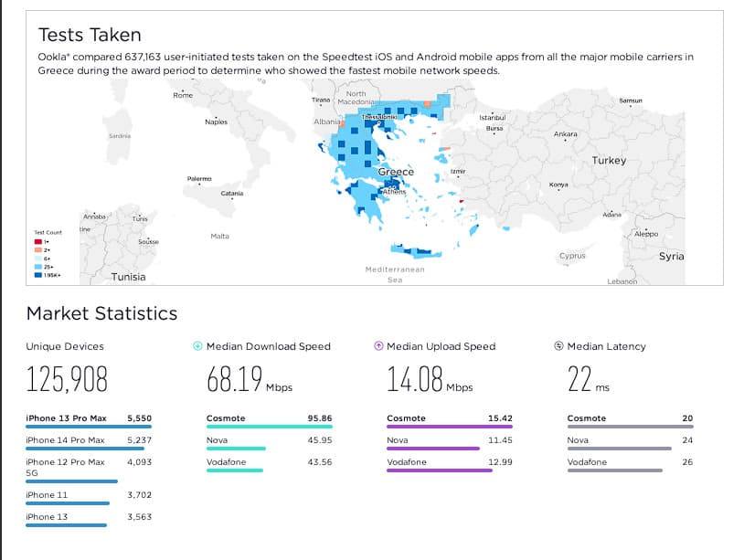Click the Tests Taken heading
744x560 pixels.
90,35
